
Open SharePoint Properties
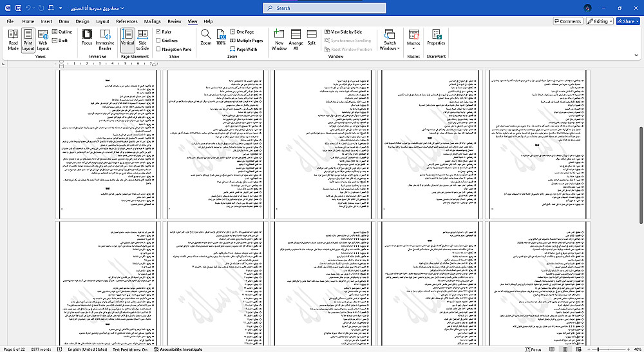click(x=436, y=37)
